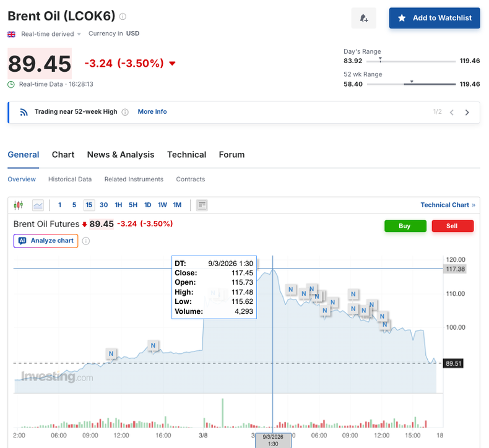Open the Contracts sub-tab
This screenshot has width=489, height=448.
tap(191, 179)
